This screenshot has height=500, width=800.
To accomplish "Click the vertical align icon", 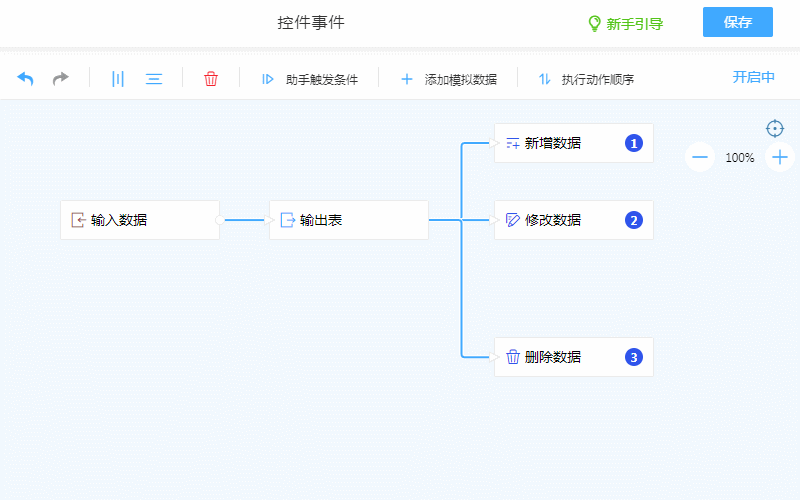I will (x=117, y=79).
